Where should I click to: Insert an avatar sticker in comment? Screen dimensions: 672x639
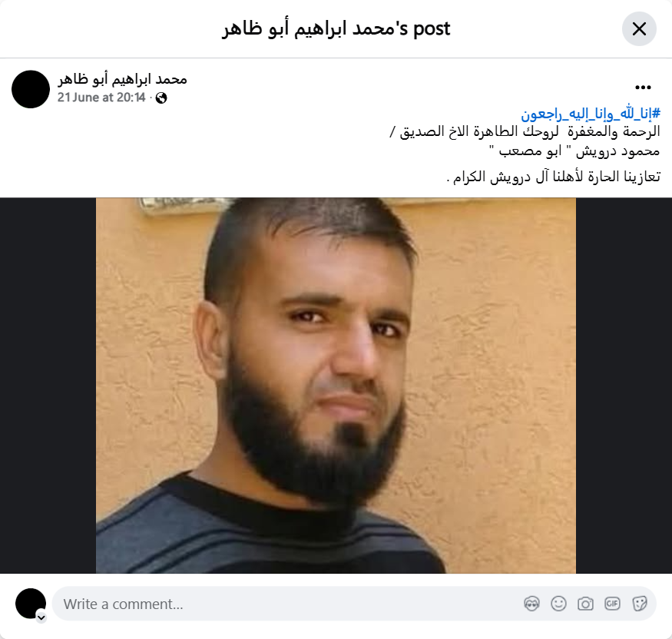(x=531, y=604)
